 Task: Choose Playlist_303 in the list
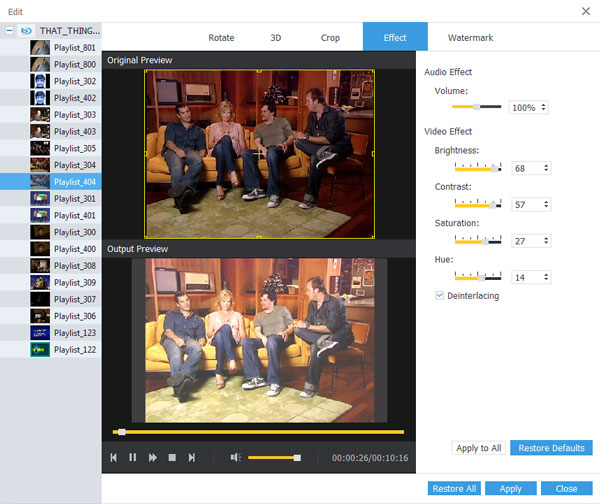pyautogui.click(x=51, y=115)
